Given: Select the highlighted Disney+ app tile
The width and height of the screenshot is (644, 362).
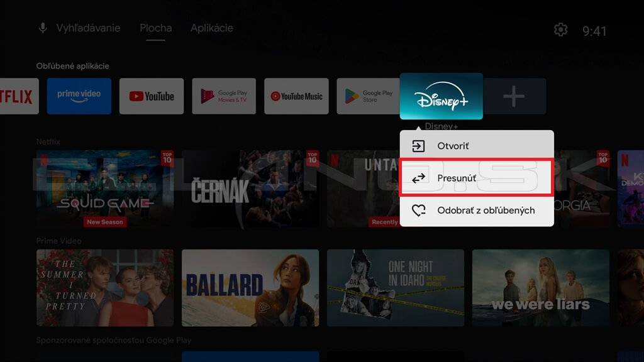Looking at the screenshot, I should pos(441,96).
